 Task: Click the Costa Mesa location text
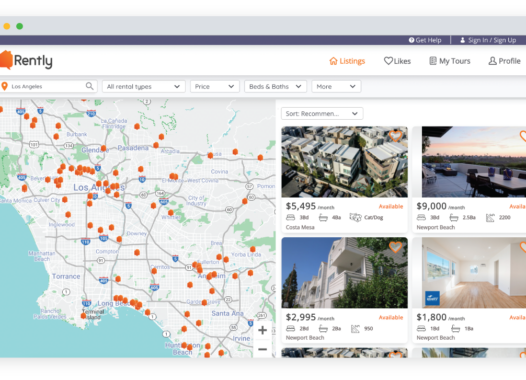(x=300, y=227)
